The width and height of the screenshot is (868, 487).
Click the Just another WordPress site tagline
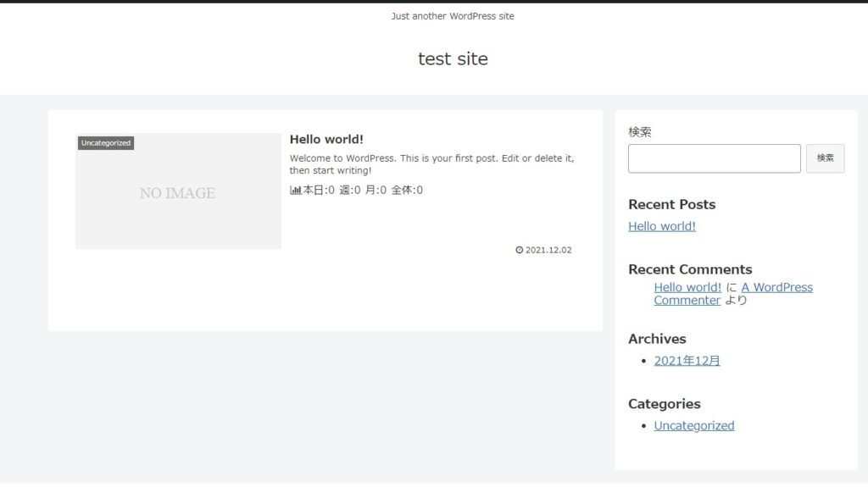click(x=453, y=16)
